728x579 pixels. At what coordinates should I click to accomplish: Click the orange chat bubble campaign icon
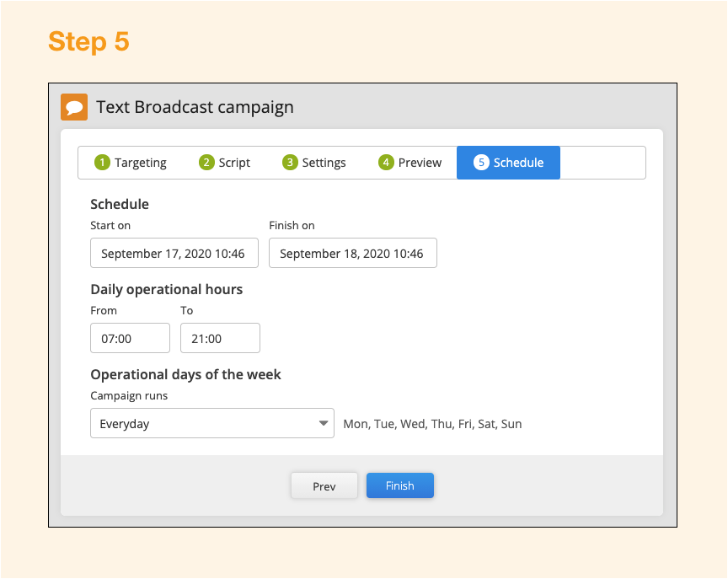(x=74, y=107)
